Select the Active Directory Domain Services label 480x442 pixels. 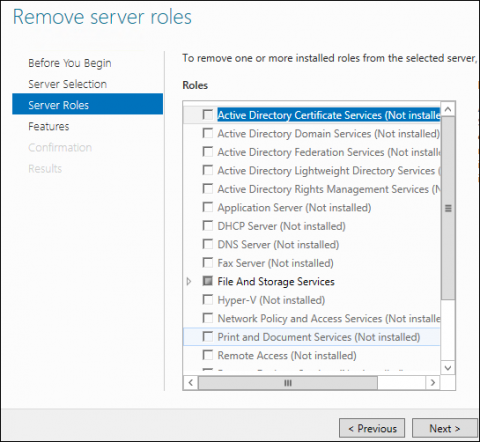point(329,134)
